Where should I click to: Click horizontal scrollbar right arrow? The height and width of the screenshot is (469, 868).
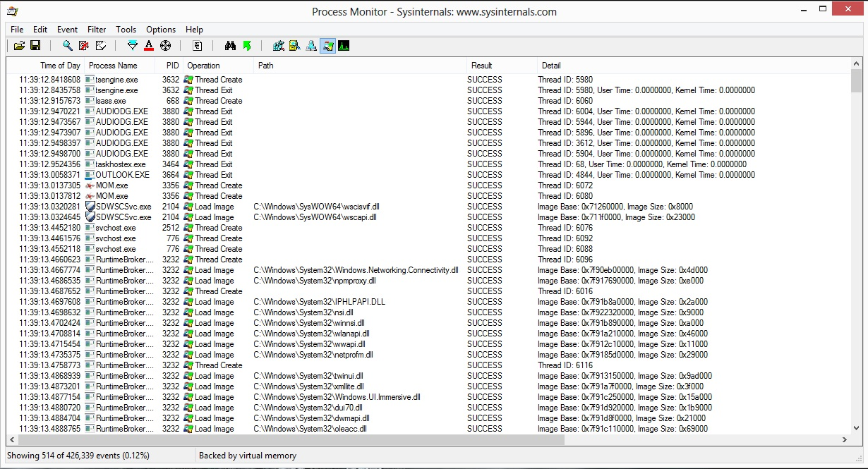845,440
